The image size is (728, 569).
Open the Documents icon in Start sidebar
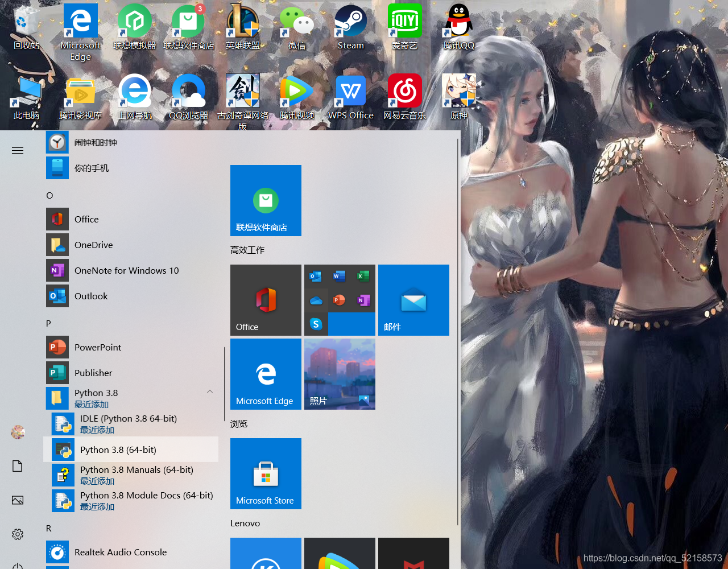coord(18,466)
